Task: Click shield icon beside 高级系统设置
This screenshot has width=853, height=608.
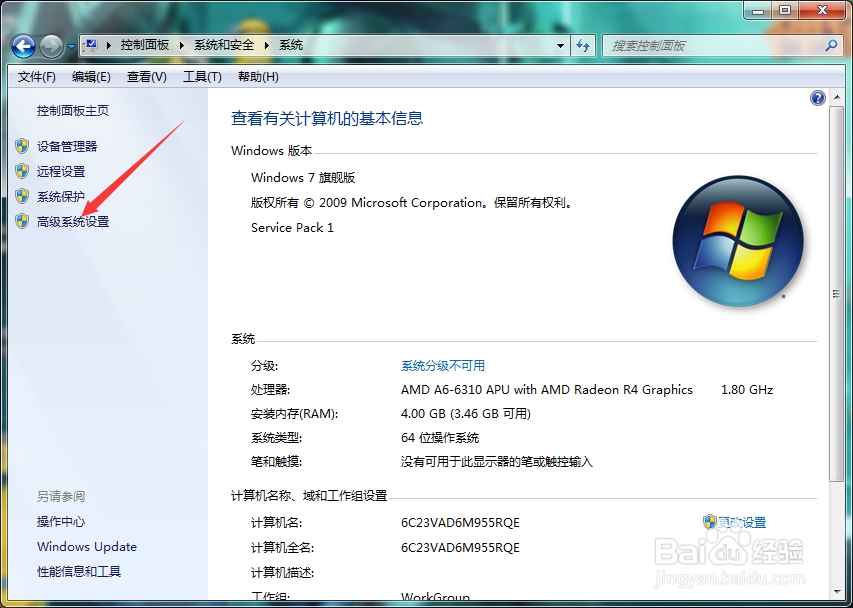Action: [x=22, y=221]
